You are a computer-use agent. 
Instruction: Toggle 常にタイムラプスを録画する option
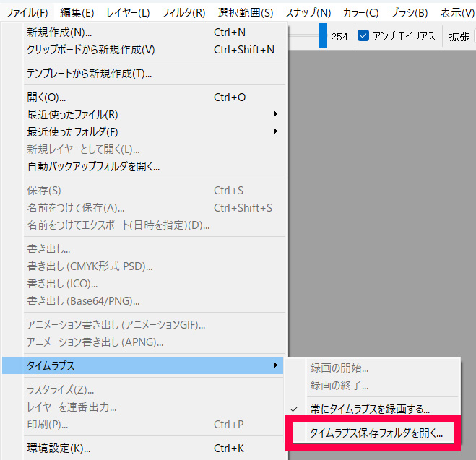tap(370, 409)
